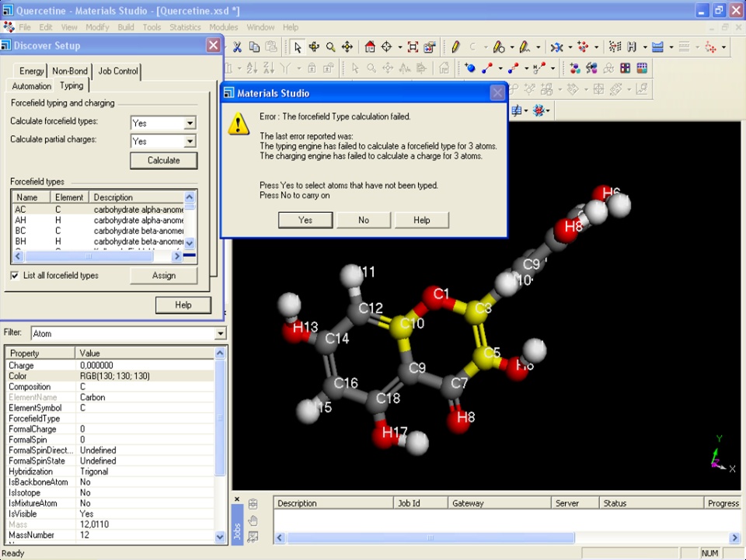Viewport: 746px width, 560px height.
Task: Expand the Measure/Change dropdown arrow
Action: (x=570, y=47)
